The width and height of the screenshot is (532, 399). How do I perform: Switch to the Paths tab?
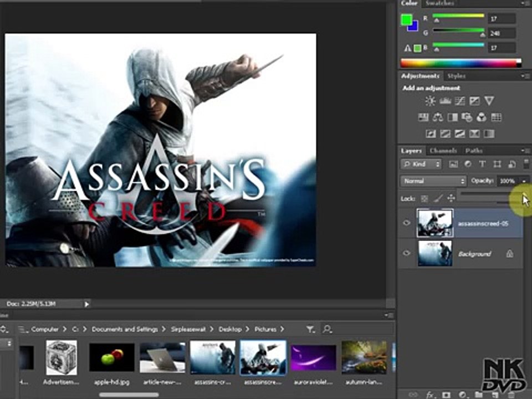(x=474, y=151)
